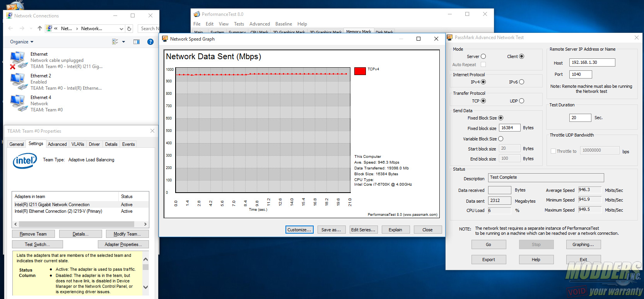Select Server mode radio button
Viewport: 644px width, 299px height.
[483, 56]
